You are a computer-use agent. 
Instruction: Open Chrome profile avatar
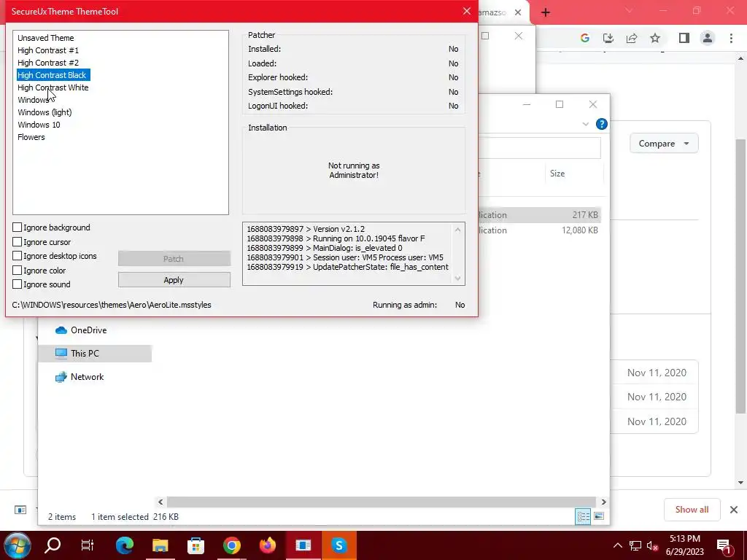[708, 38]
